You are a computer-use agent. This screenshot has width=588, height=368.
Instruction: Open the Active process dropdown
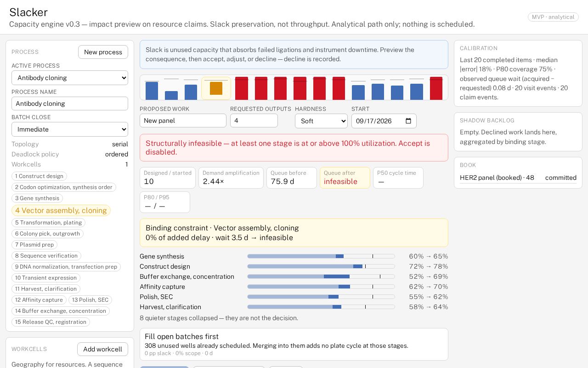[70, 78]
